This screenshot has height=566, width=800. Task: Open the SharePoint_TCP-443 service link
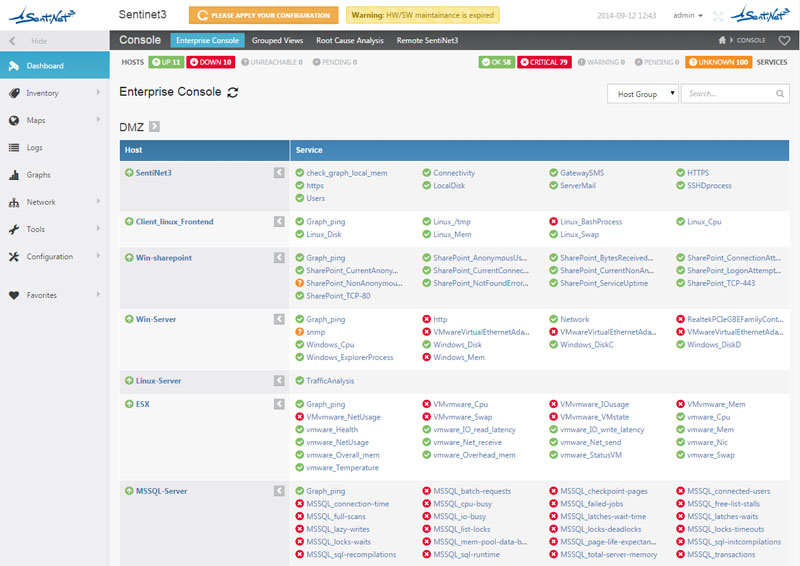[x=720, y=283]
